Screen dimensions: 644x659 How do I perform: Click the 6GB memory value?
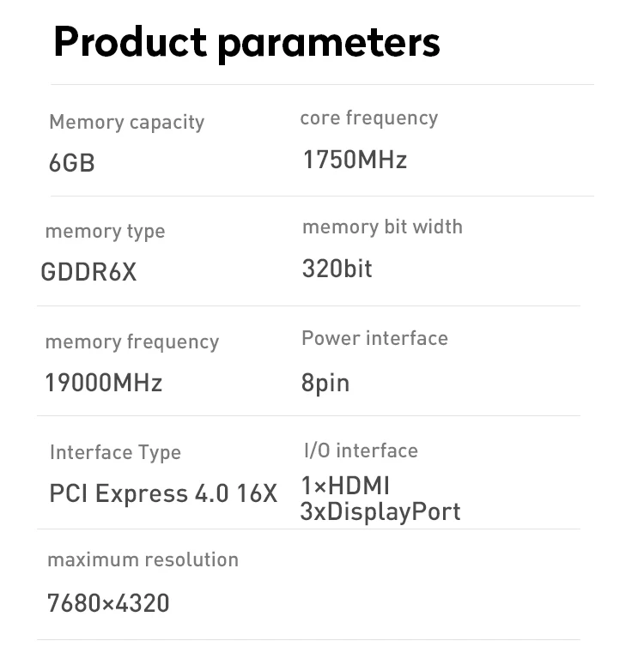tap(72, 163)
